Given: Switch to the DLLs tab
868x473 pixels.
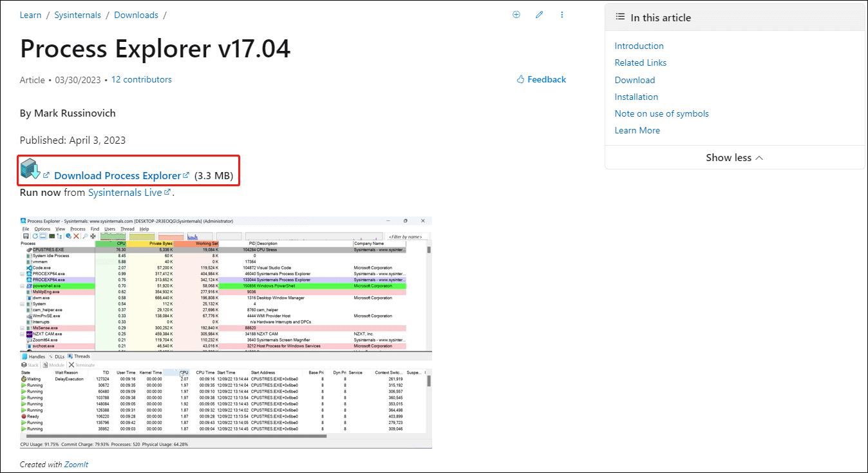Looking at the screenshot, I should pos(59,356).
